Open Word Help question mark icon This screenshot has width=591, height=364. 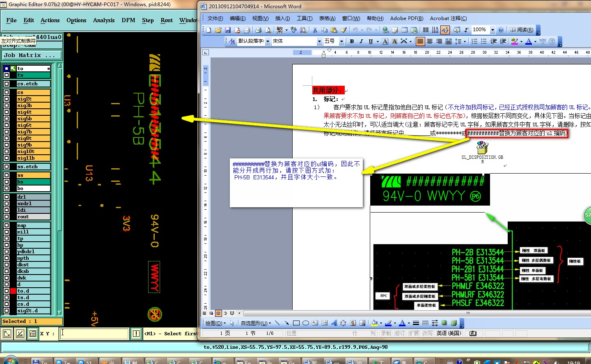click(501, 30)
